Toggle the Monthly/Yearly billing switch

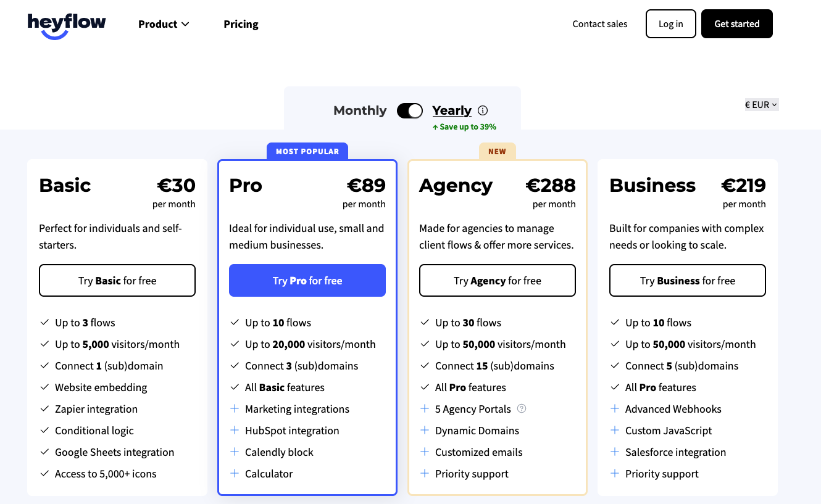pos(409,110)
